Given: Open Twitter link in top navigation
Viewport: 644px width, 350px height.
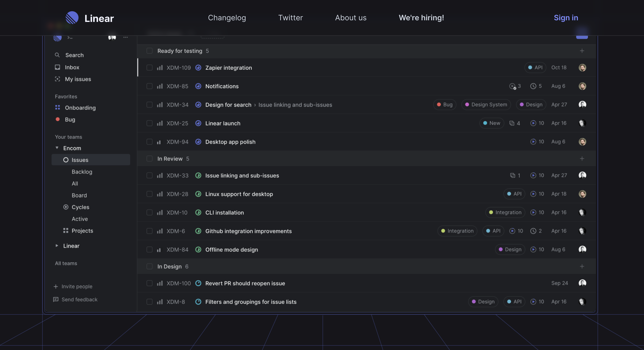Looking at the screenshot, I should 290,18.
